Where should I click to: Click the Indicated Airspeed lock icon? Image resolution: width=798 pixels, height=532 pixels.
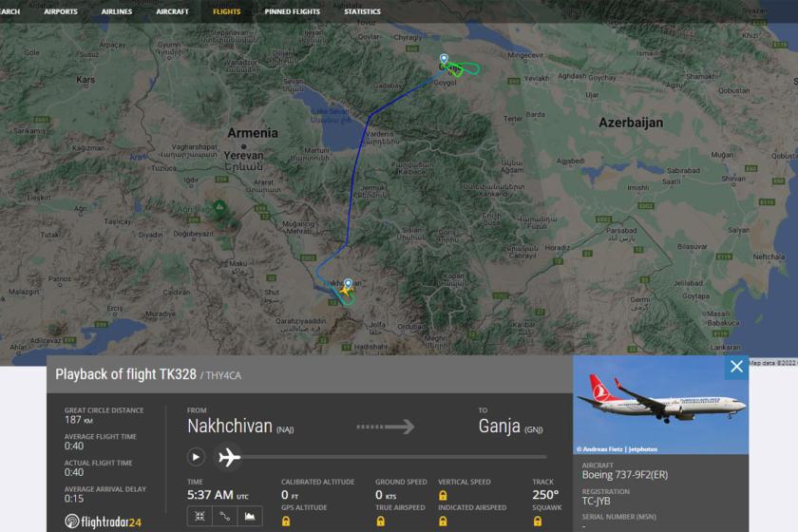pos(443,522)
